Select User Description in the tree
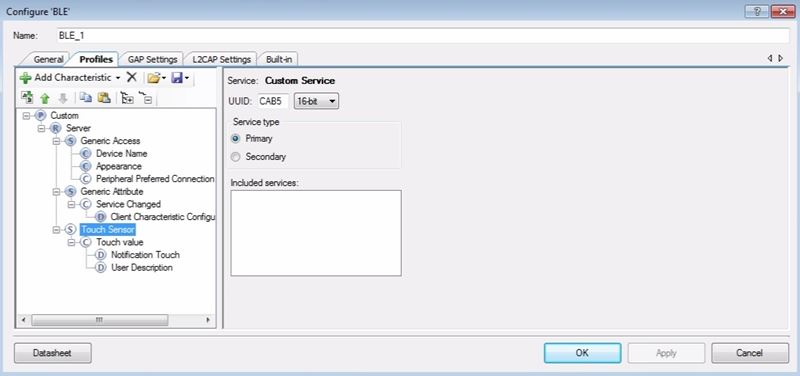Screen dimensions: 800x376 click(142, 267)
